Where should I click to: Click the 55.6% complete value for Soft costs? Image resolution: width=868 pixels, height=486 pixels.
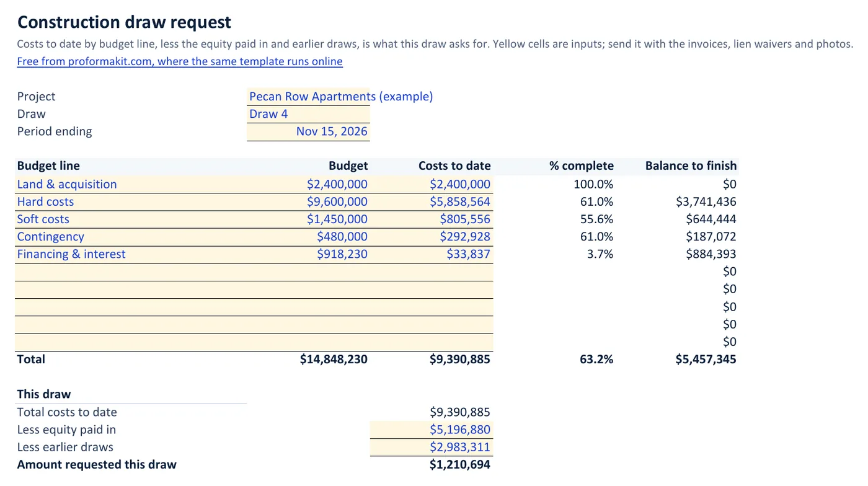598,219
